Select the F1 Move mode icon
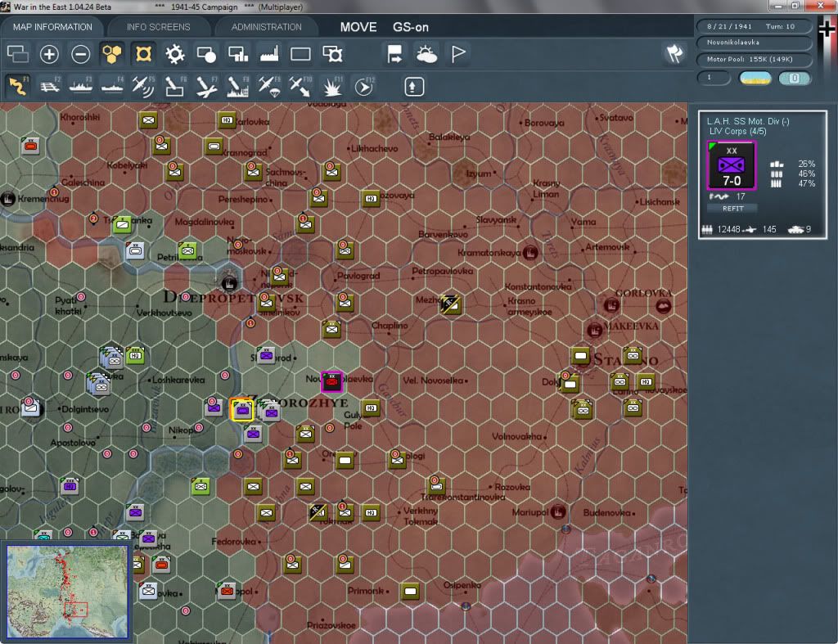This screenshot has width=838, height=644. [x=18, y=86]
